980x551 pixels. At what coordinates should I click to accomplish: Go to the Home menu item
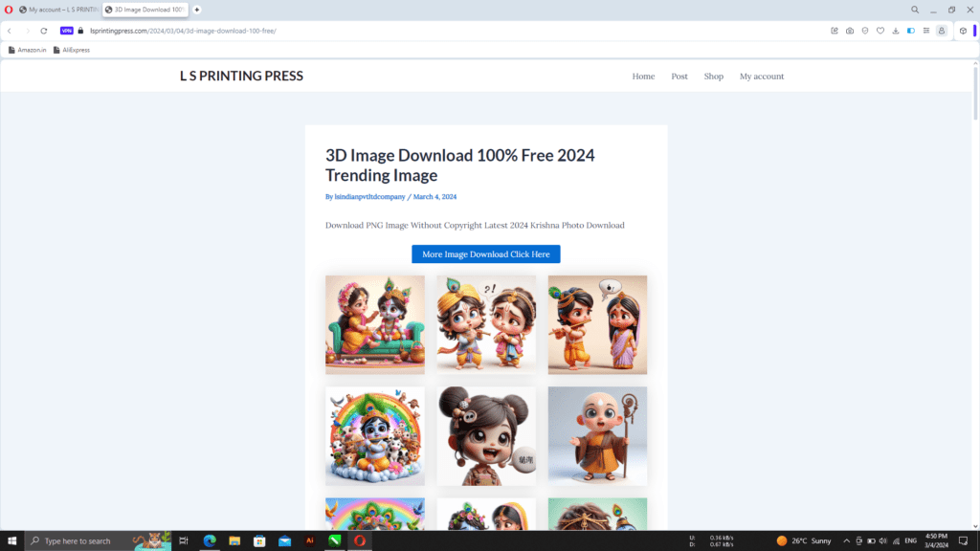pyautogui.click(x=643, y=77)
